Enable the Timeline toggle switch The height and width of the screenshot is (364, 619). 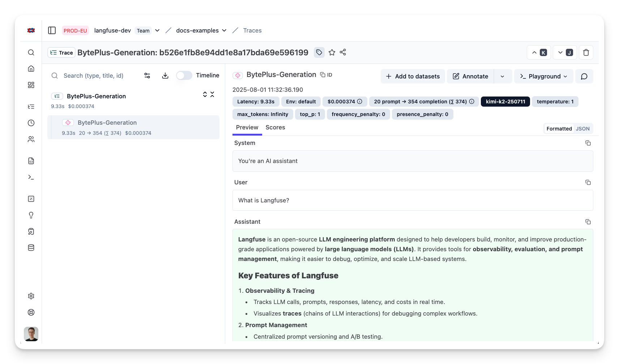(x=184, y=76)
